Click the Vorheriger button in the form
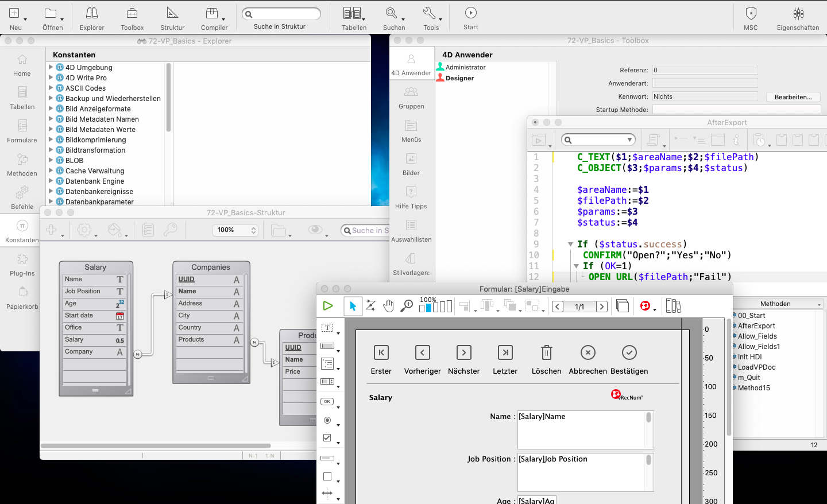 (x=423, y=352)
